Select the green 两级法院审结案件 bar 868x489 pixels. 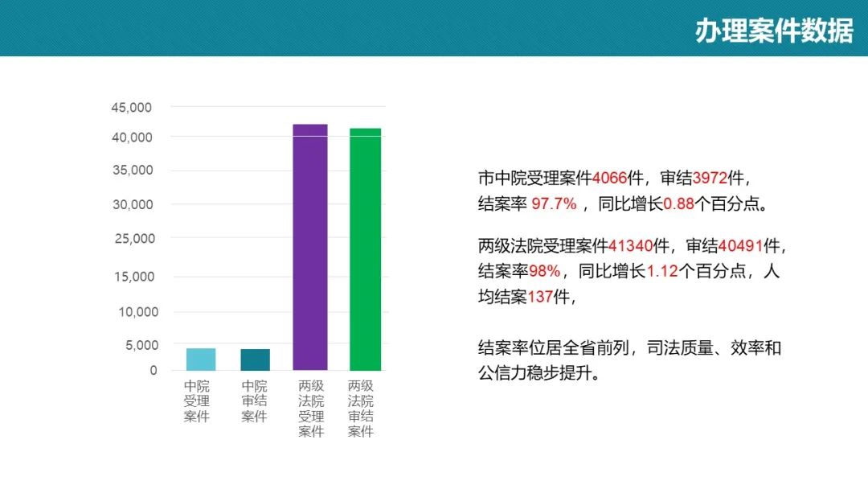point(366,249)
